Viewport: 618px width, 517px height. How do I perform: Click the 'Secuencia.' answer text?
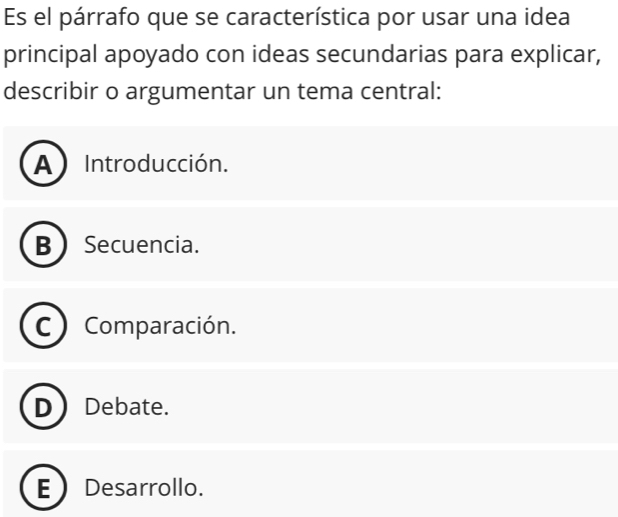click(x=141, y=245)
